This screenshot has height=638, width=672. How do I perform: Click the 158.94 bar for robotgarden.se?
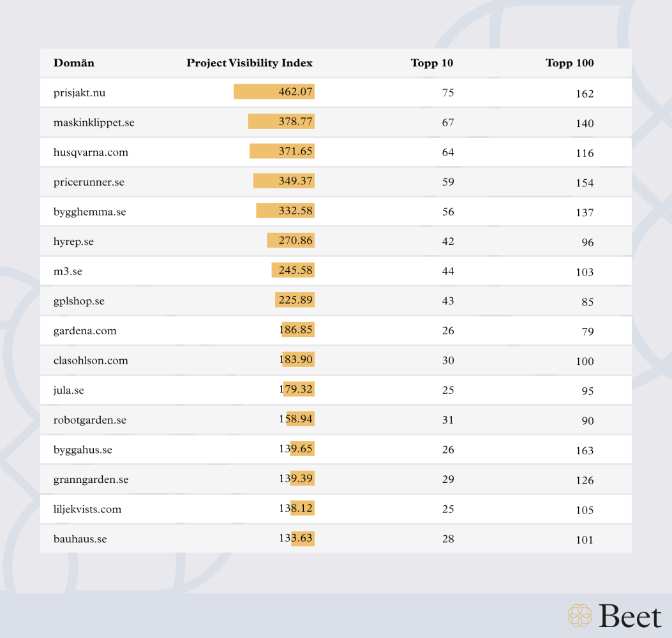(x=301, y=419)
